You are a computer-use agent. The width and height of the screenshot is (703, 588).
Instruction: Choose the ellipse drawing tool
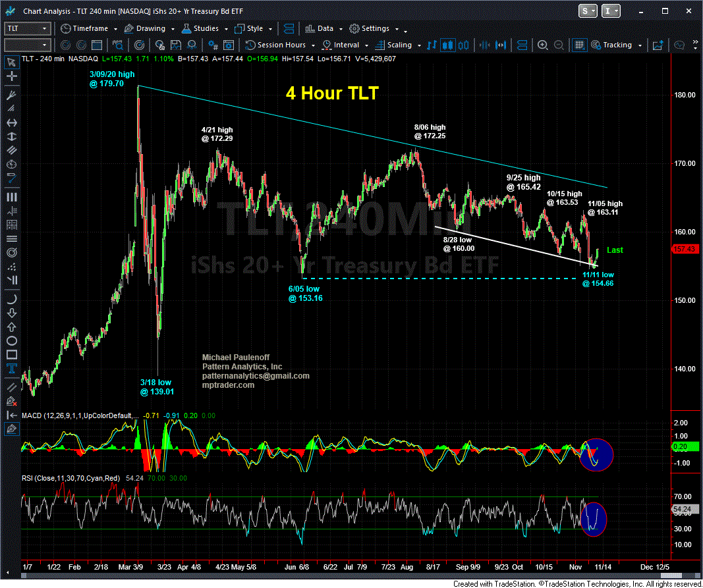pos(11,340)
